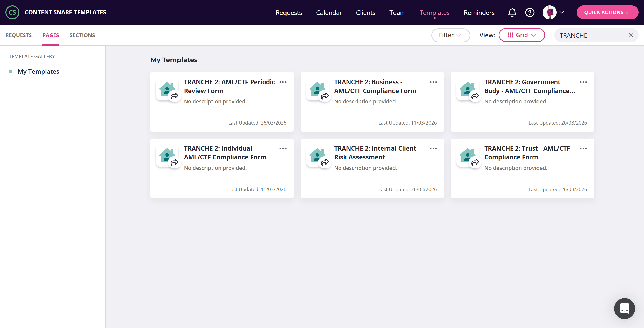
Task: Clear the TRANCHE search text
Action: (x=631, y=35)
